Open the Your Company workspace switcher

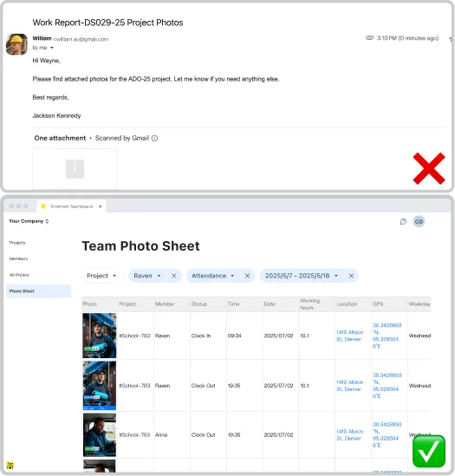[x=29, y=221]
